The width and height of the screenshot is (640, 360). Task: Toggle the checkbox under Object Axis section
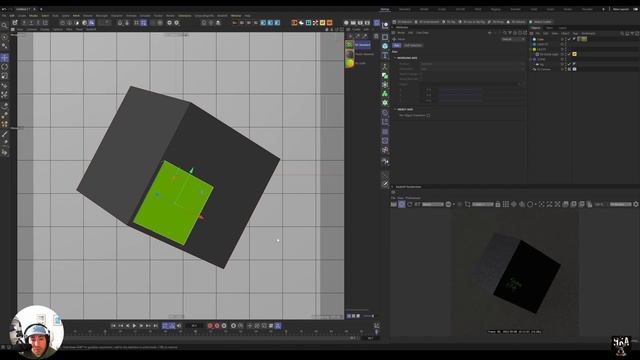click(428, 116)
